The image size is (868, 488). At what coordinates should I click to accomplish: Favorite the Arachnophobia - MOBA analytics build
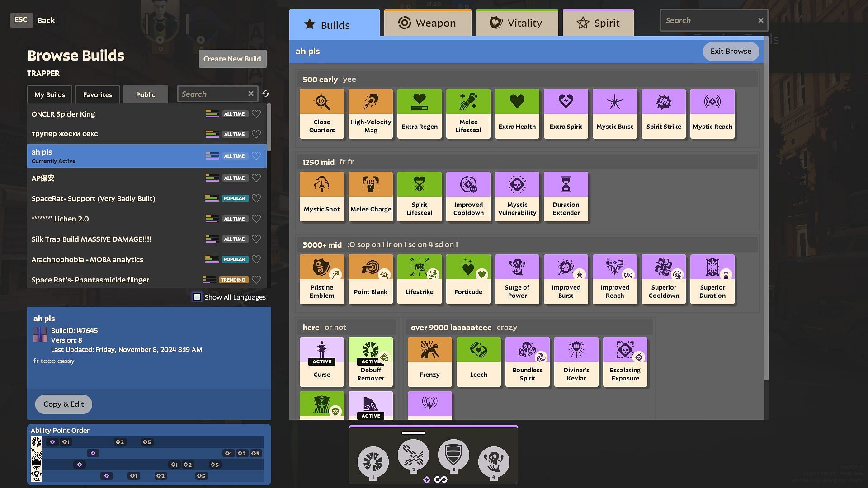tap(256, 260)
